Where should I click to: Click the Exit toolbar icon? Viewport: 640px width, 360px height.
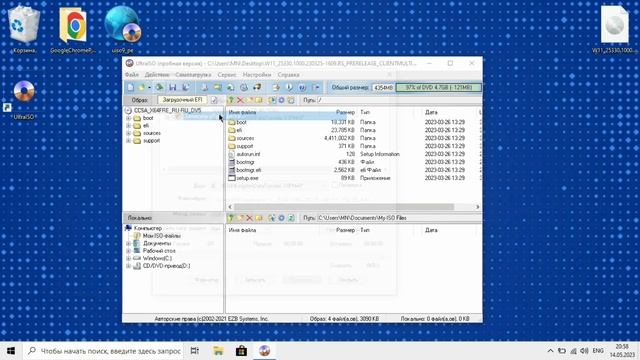click(x=316, y=87)
